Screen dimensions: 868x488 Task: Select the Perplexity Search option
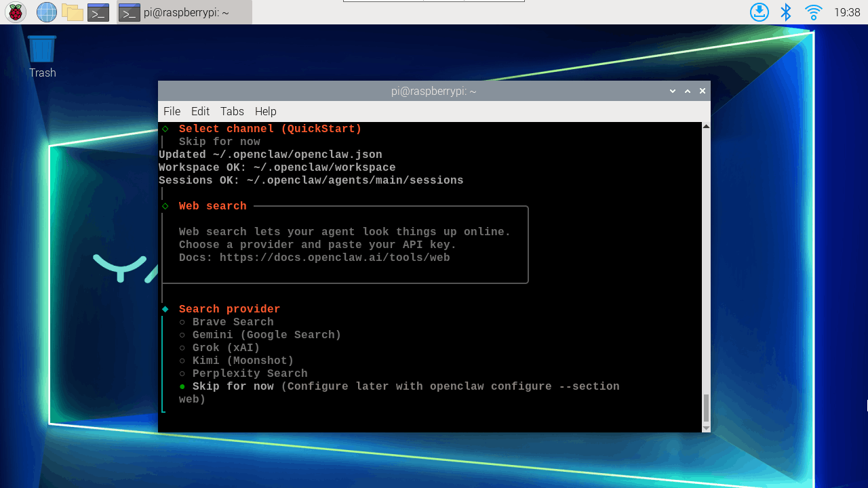click(x=243, y=373)
